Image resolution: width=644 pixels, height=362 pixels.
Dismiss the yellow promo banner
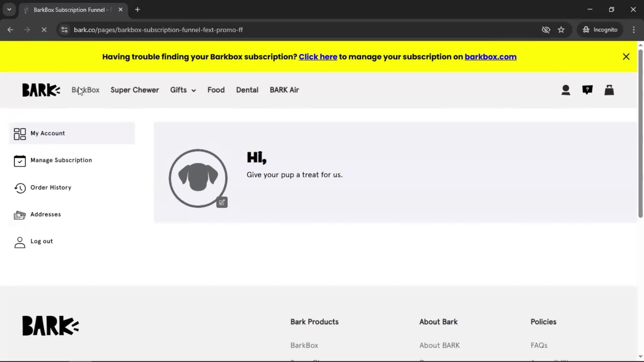pyautogui.click(x=626, y=57)
